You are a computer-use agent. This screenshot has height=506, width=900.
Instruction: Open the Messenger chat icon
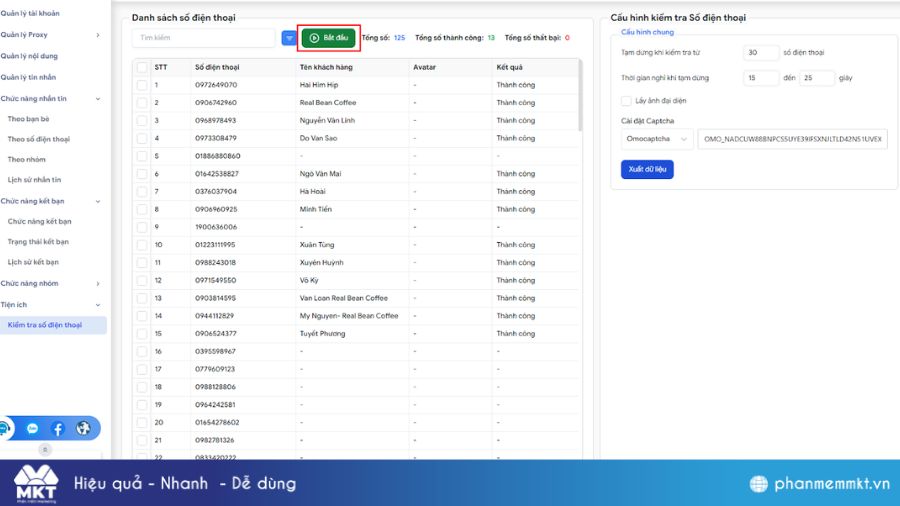[x=32, y=428]
